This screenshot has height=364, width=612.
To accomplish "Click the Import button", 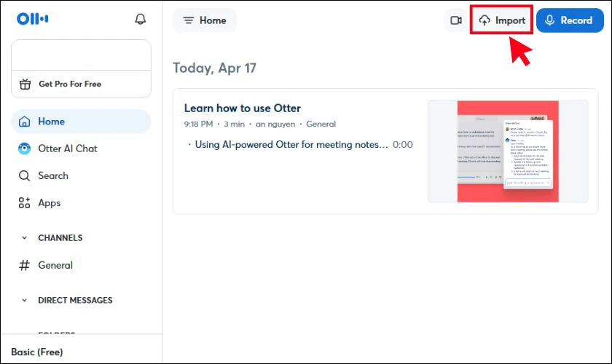I will tap(502, 20).
